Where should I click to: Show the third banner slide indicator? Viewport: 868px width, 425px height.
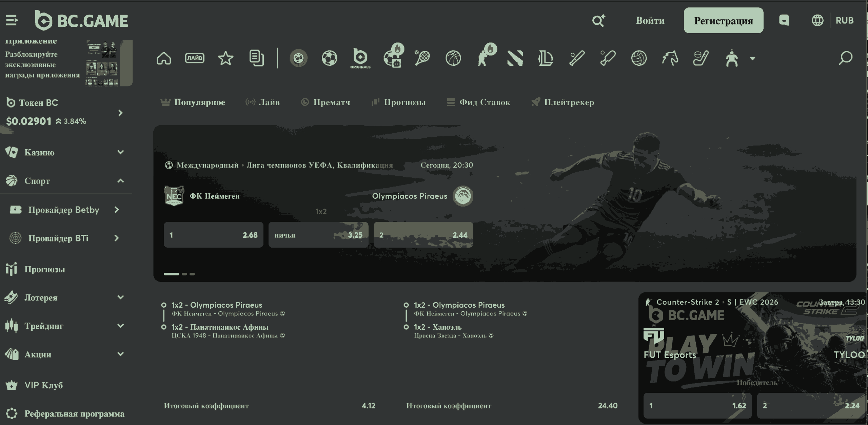tap(192, 274)
